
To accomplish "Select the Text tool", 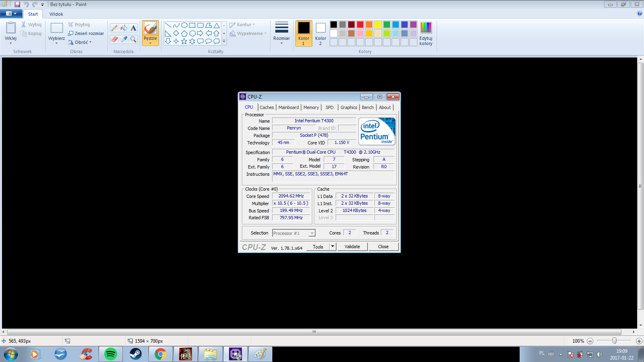I will tap(133, 28).
